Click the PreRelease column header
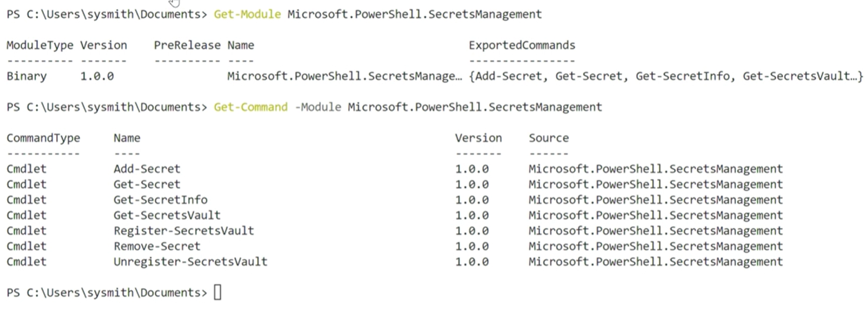 click(x=187, y=45)
